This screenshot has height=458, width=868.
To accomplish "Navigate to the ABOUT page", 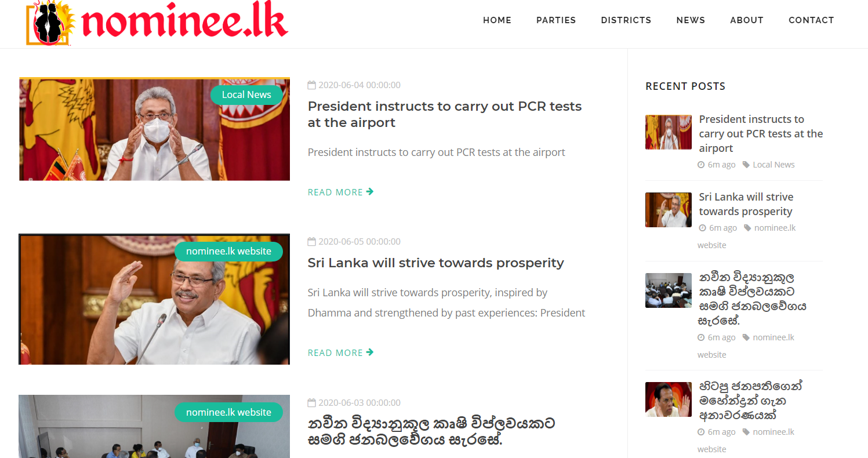I will [747, 20].
